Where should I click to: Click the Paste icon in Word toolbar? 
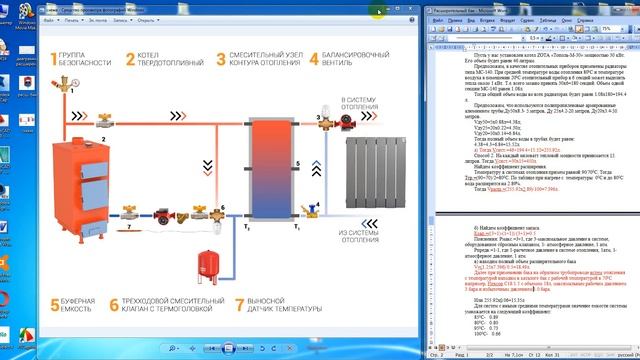click(527, 29)
